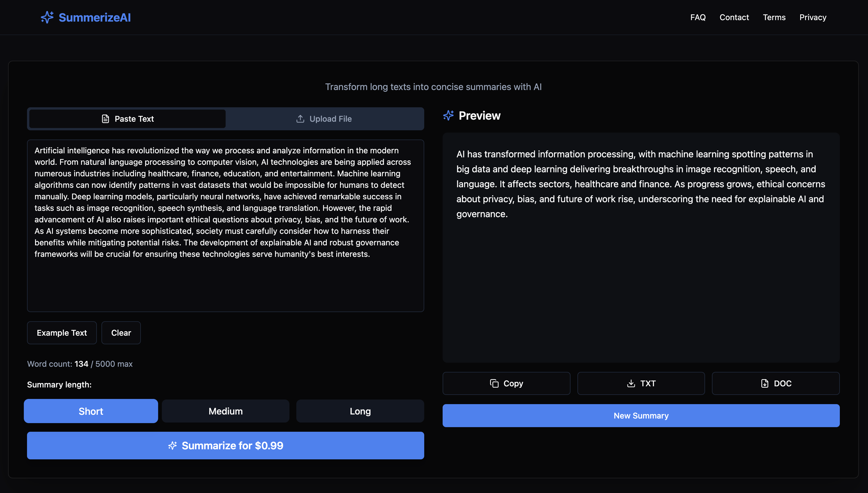The width and height of the screenshot is (868, 493).
Task: Click the file icon in DOC button
Action: click(765, 383)
